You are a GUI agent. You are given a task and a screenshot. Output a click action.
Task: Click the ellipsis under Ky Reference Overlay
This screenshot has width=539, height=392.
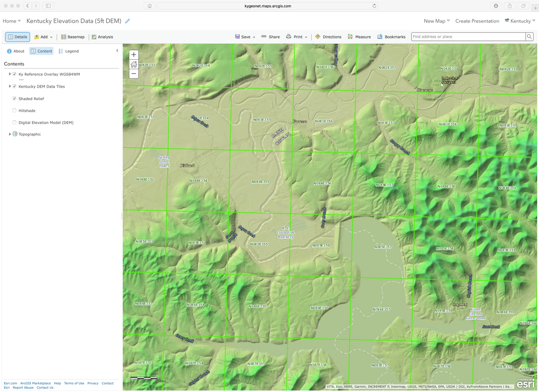pos(21,80)
